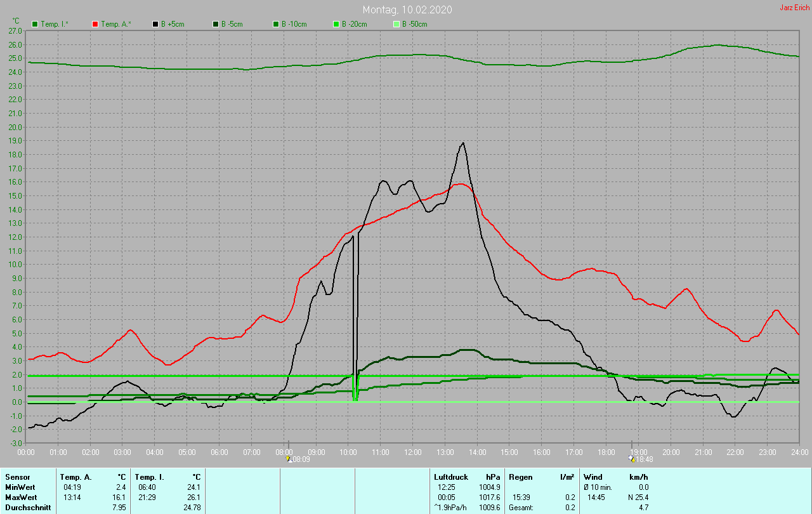Click the black B +5cm legend square
Image resolution: width=812 pixels, height=514 pixels.
point(155,24)
